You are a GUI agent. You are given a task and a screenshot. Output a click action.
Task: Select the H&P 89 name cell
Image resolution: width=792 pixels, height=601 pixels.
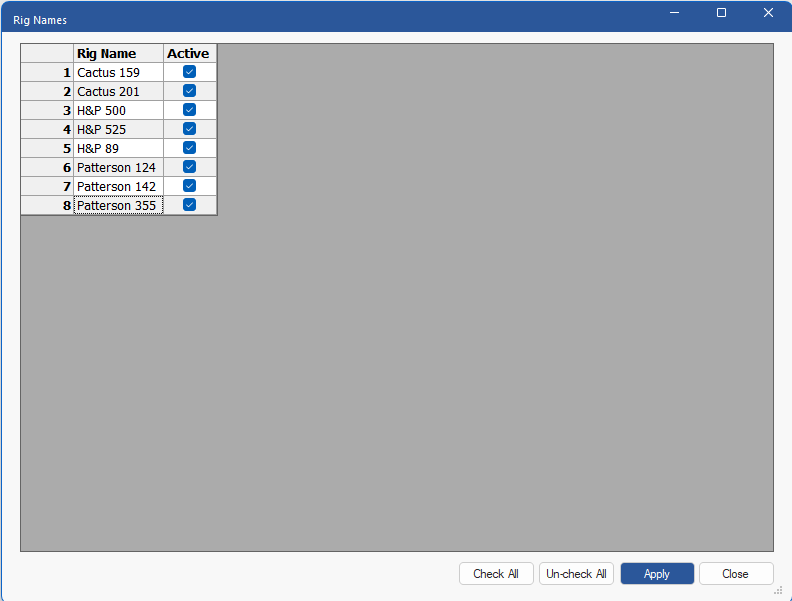pyautogui.click(x=118, y=148)
